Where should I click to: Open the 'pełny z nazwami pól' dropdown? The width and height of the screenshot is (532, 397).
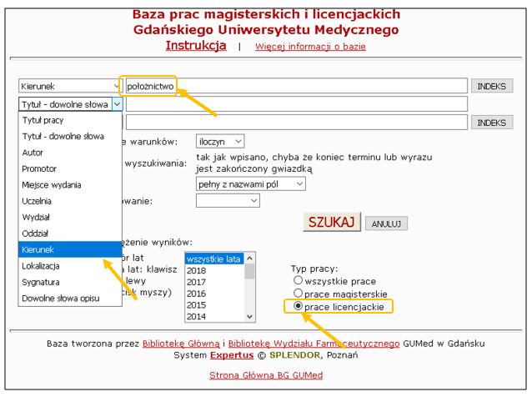251,183
